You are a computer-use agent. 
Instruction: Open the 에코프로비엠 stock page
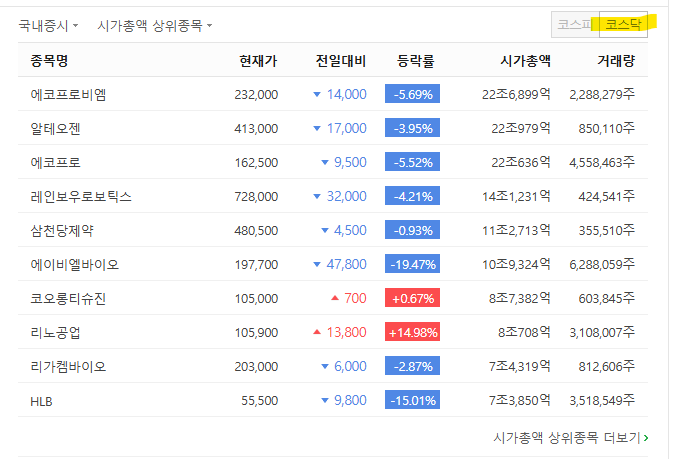pyautogui.click(x=68, y=94)
